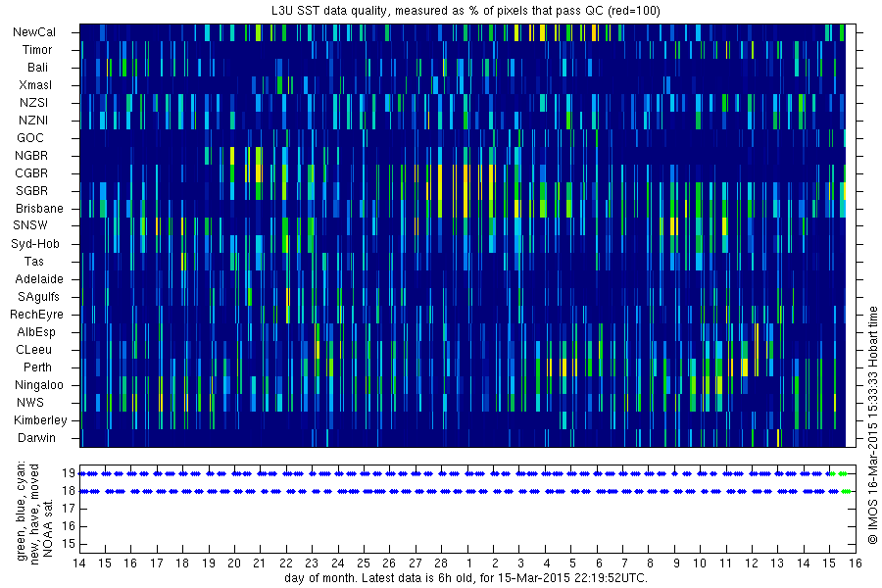Click the XmasI region label
The image size is (882, 588).
point(35,85)
